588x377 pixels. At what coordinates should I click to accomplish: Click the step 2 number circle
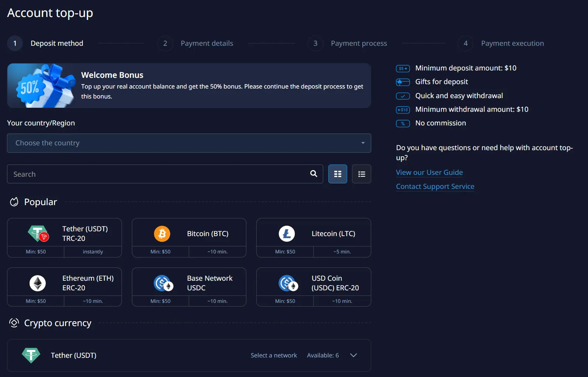165,43
